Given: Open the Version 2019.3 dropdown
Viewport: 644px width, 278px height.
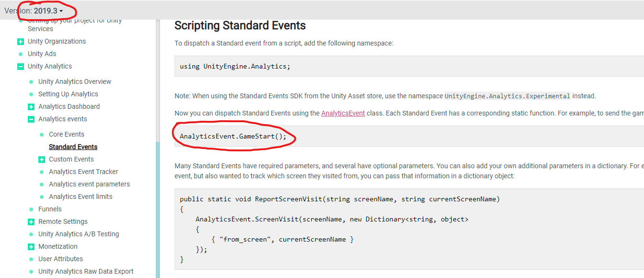Looking at the screenshot, I should [x=48, y=11].
